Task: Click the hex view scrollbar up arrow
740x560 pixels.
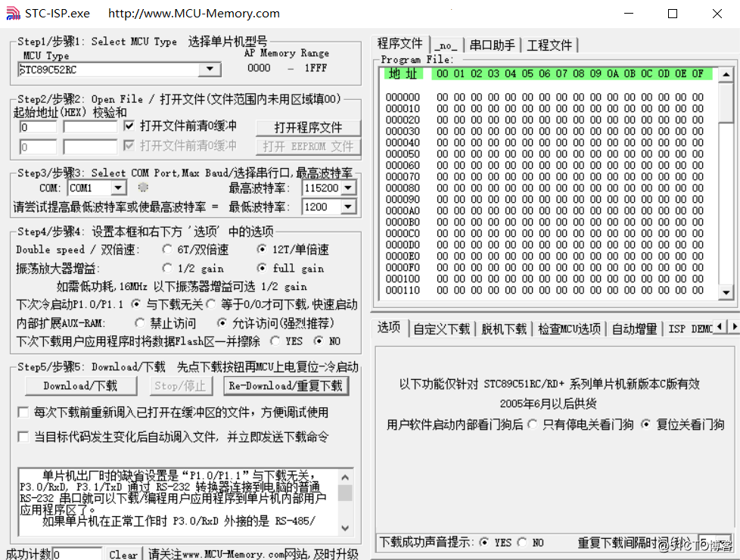Action: [x=727, y=73]
